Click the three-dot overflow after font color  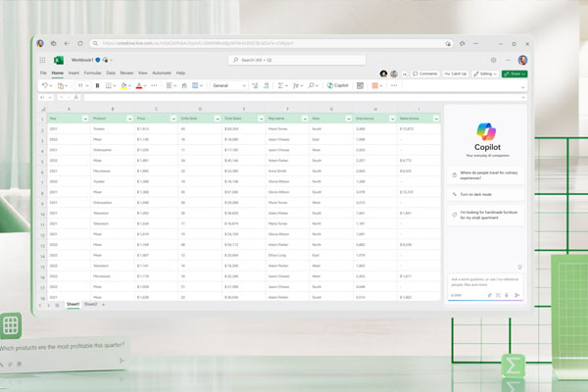(154, 85)
